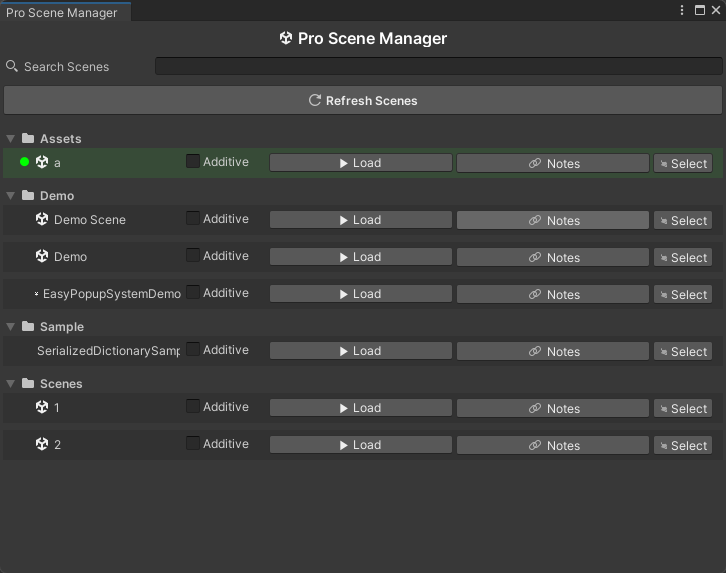Collapse the Demo folder group
The image size is (726, 573).
[11, 195]
